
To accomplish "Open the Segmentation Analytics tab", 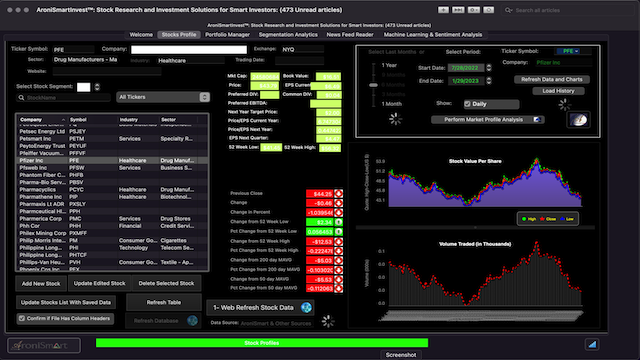I will pos(288,35).
